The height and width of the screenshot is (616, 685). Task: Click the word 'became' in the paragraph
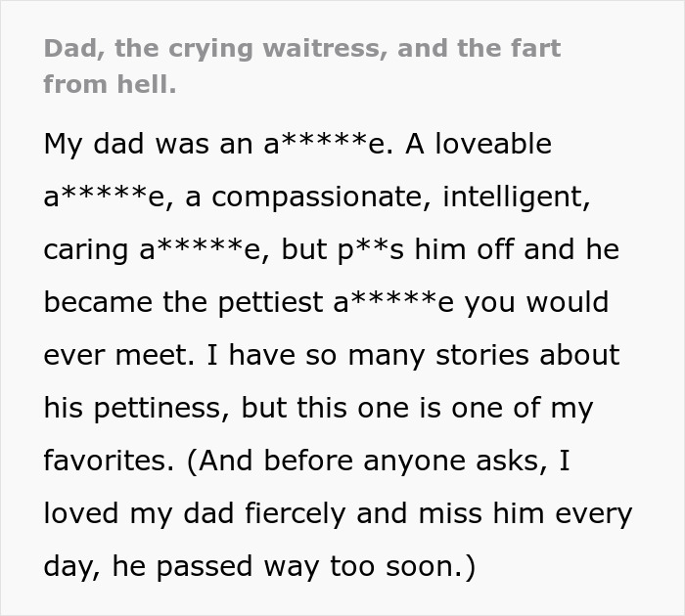pos(98,302)
